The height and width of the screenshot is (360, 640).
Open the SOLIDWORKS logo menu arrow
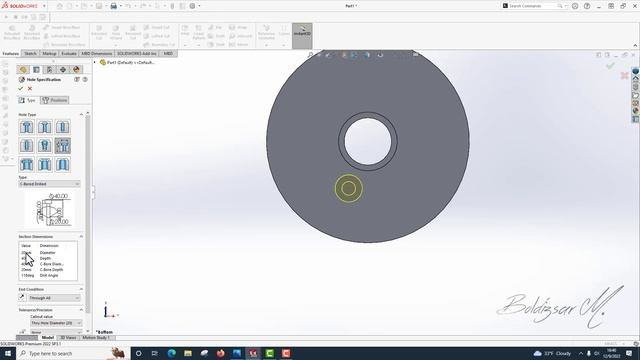(x=44, y=6)
